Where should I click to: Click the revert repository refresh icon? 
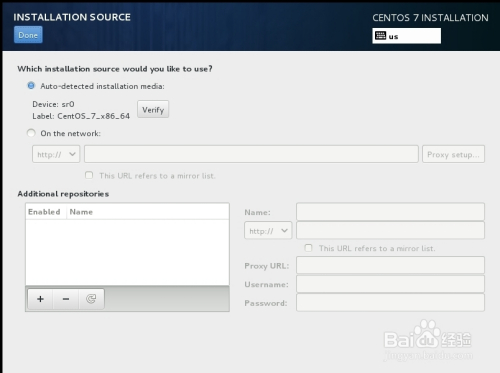pos(91,299)
